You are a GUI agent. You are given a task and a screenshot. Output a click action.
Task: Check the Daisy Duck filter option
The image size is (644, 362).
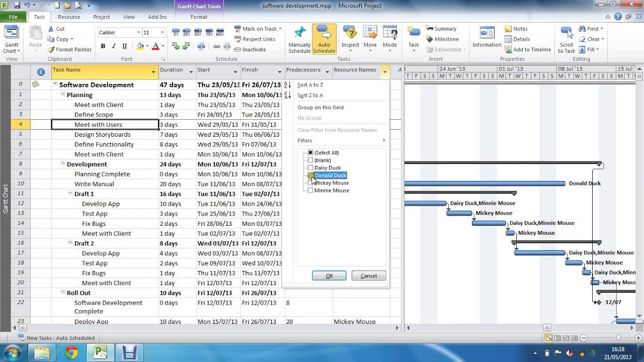coord(310,168)
